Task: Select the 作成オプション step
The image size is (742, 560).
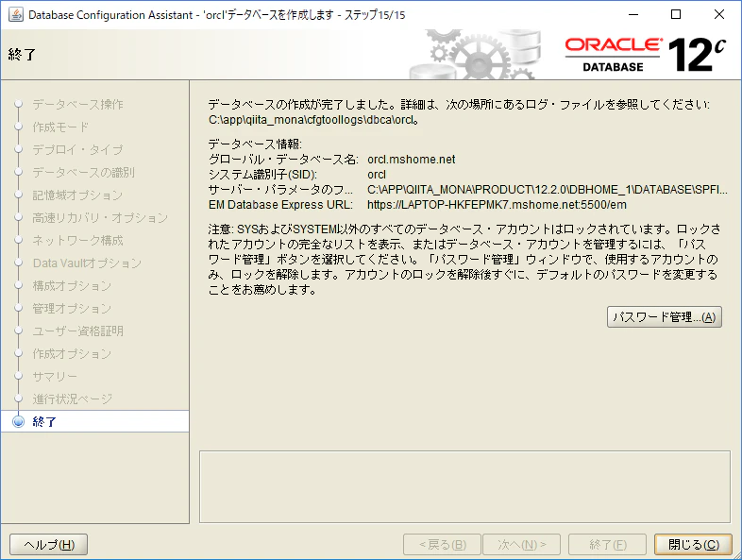Action: pos(72,354)
